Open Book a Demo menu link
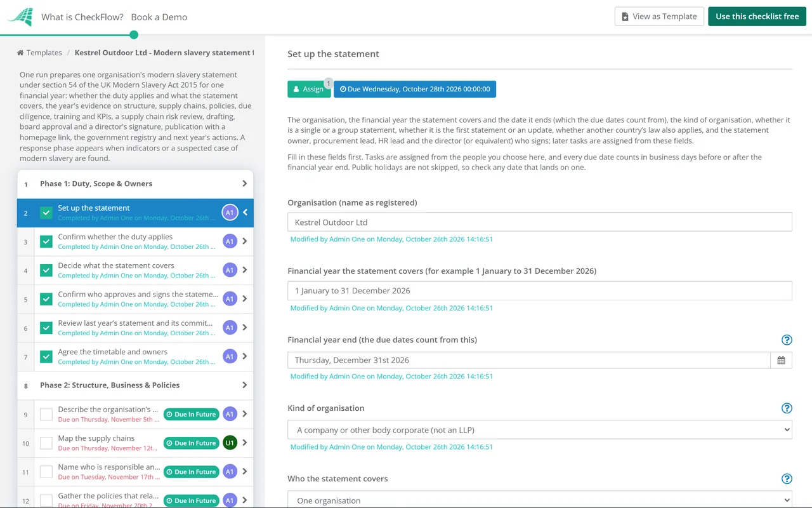Viewport: 812px width, 508px height. click(x=159, y=17)
